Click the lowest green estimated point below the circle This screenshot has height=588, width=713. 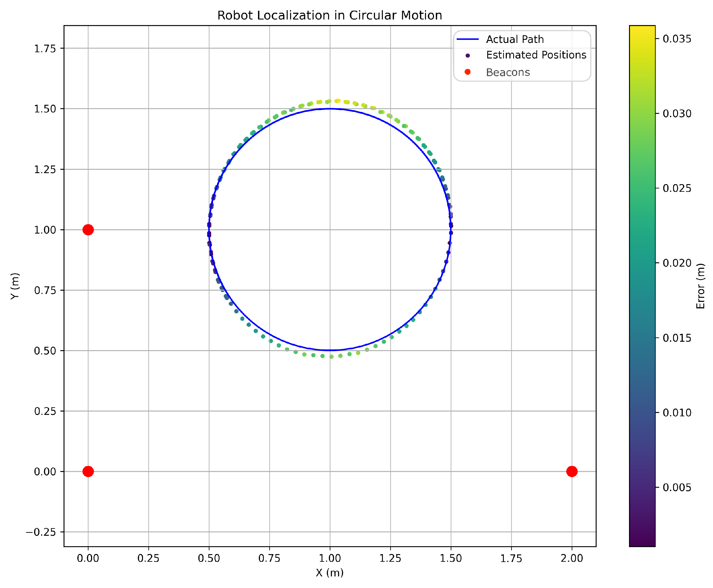click(x=331, y=357)
